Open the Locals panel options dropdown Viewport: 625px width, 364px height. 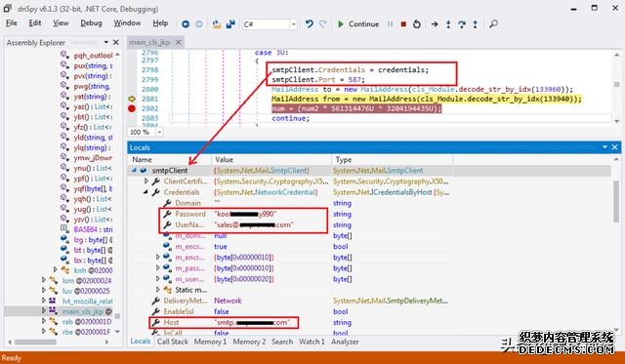pyautogui.click(x=604, y=147)
